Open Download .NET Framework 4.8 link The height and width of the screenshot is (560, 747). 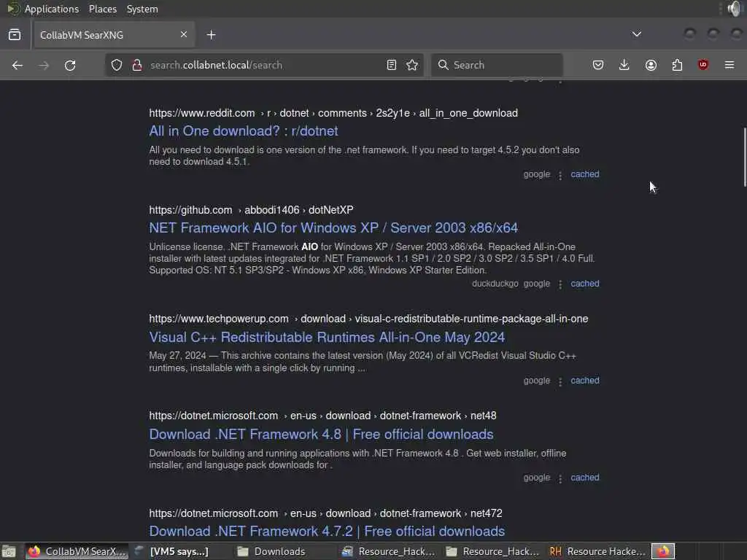tap(321, 435)
